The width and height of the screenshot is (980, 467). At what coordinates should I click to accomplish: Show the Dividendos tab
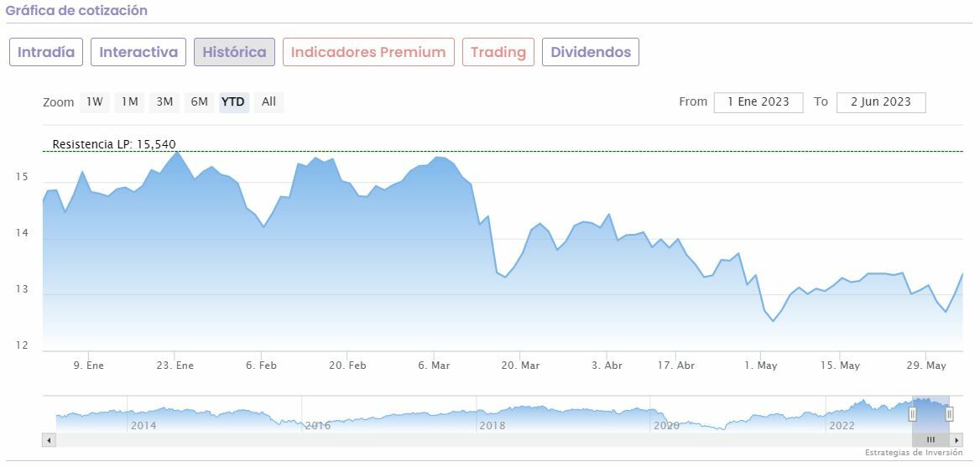[591, 52]
